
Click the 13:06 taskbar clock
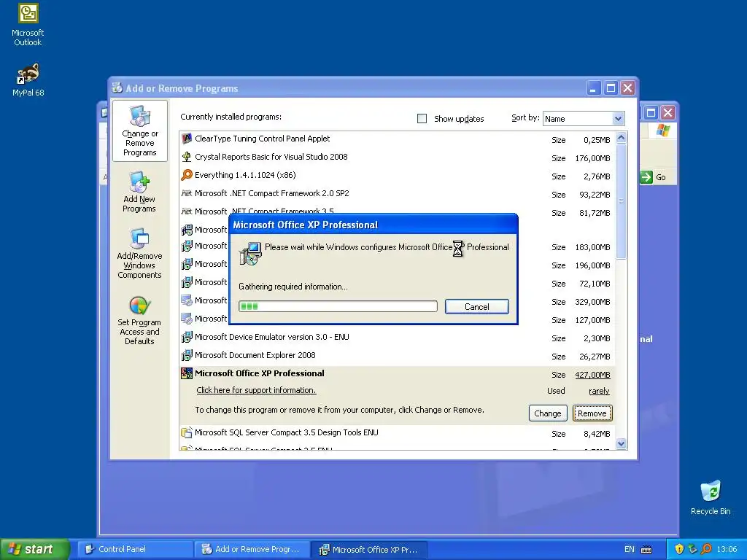point(727,549)
